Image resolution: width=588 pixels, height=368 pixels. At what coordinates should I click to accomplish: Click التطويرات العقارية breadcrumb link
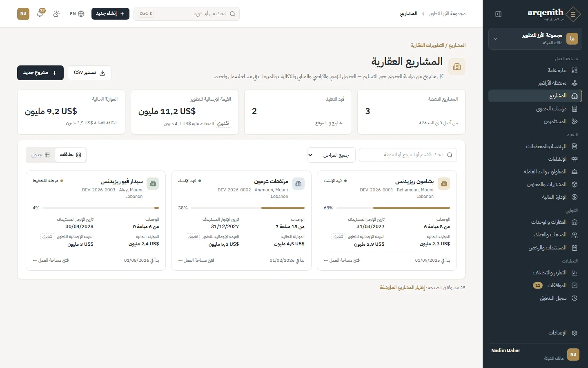[x=428, y=45]
